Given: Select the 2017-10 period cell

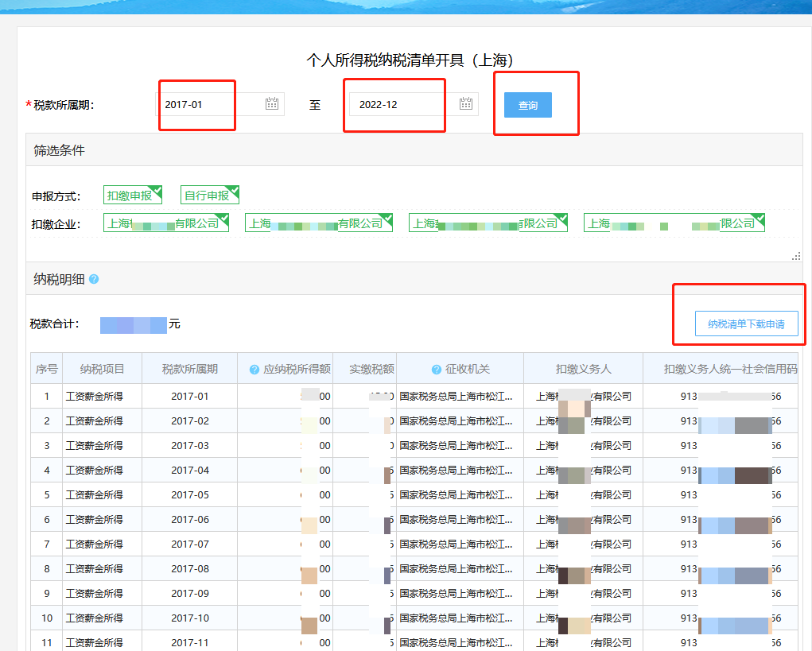Looking at the screenshot, I should [189, 618].
